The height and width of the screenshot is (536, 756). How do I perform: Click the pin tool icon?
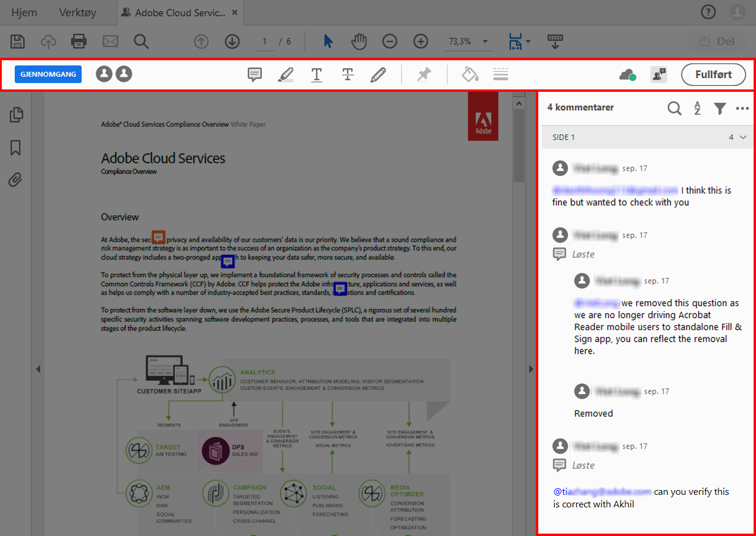(424, 75)
